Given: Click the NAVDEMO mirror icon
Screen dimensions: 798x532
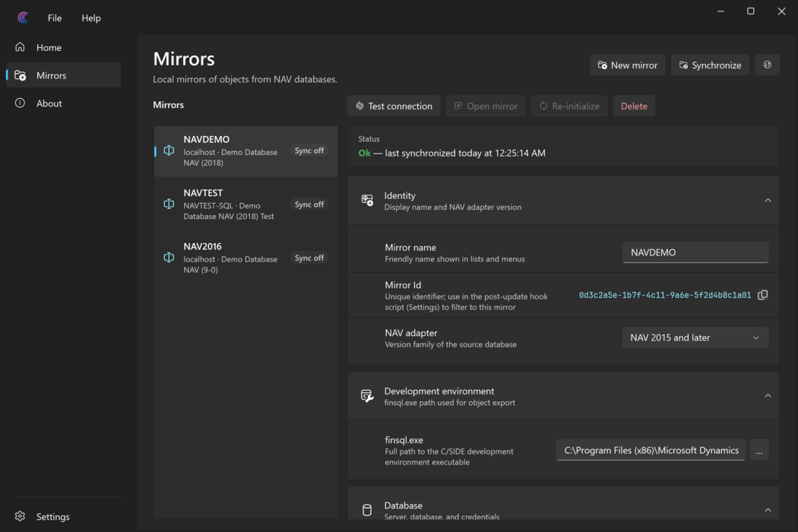Looking at the screenshot, I should [169, 150].
